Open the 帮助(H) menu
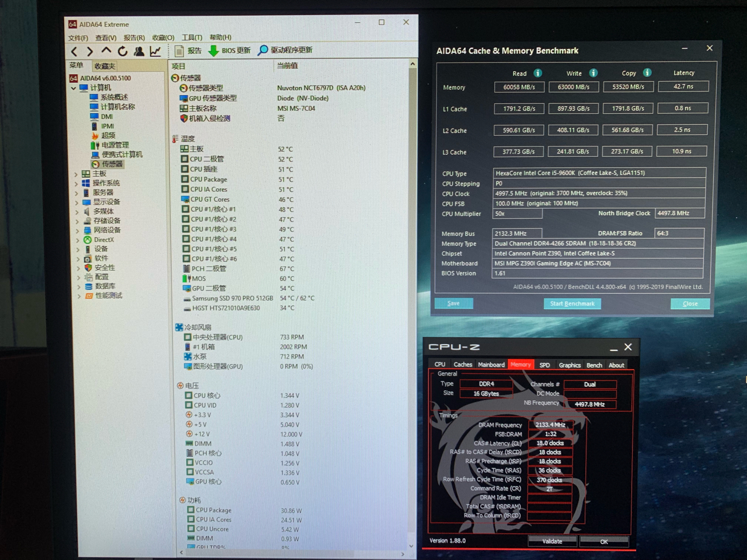This screenshot has height=560, width=747. point(221,37)
